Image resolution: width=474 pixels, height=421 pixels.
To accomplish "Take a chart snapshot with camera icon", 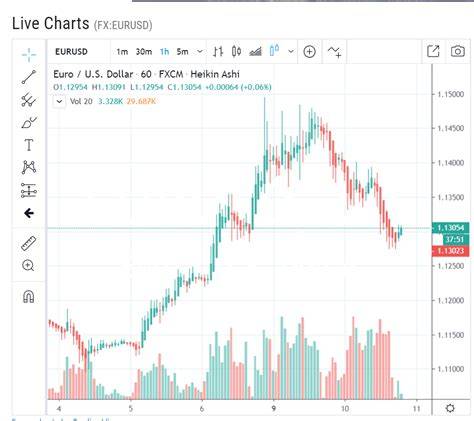I will pyautogui.click(x=458, y=51).
